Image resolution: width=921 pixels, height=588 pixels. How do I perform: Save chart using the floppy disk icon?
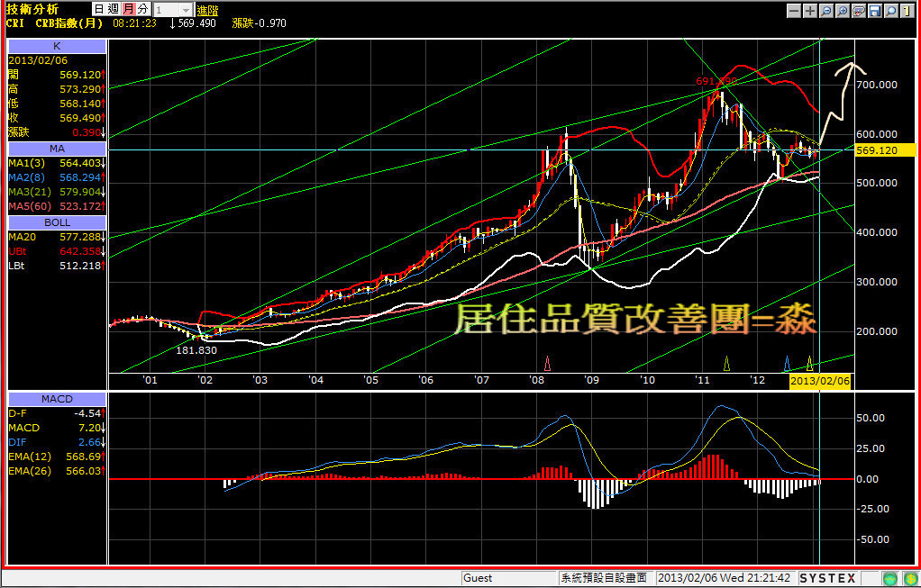pyautogui.click(x=874, y=11)
